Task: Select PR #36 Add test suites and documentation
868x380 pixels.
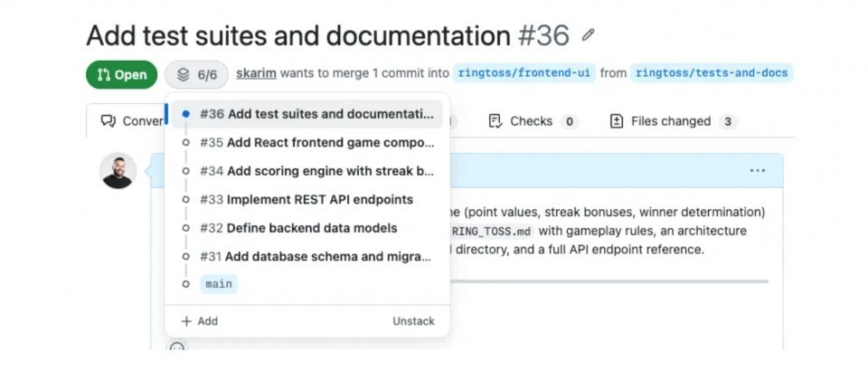Action: 316,114
